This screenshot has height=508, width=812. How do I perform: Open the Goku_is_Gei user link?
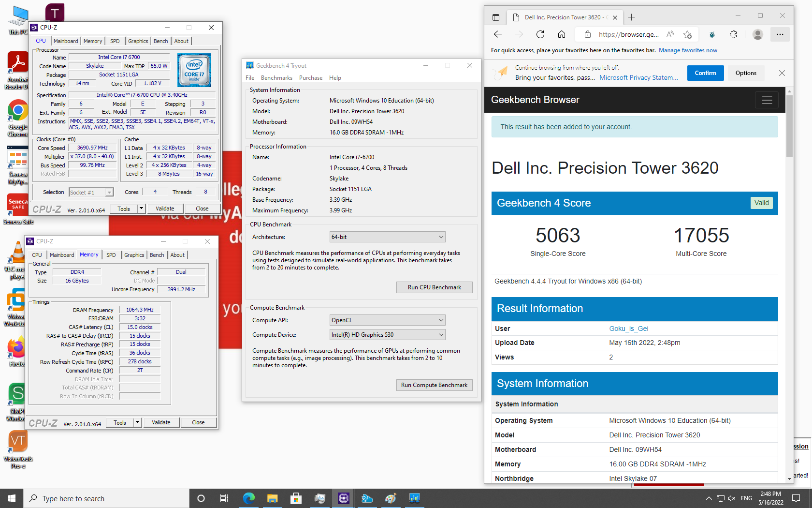pos(629,329)
